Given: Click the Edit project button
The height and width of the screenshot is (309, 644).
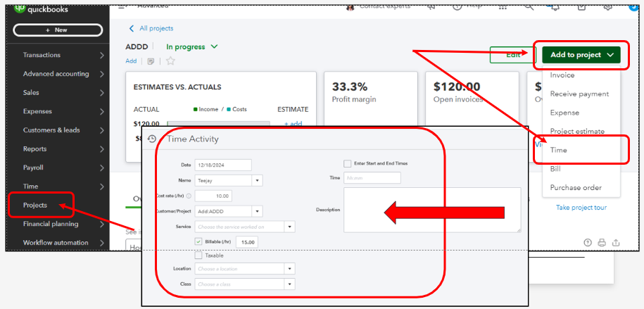Looking at the screenshot, I should [x=513, y=55].
